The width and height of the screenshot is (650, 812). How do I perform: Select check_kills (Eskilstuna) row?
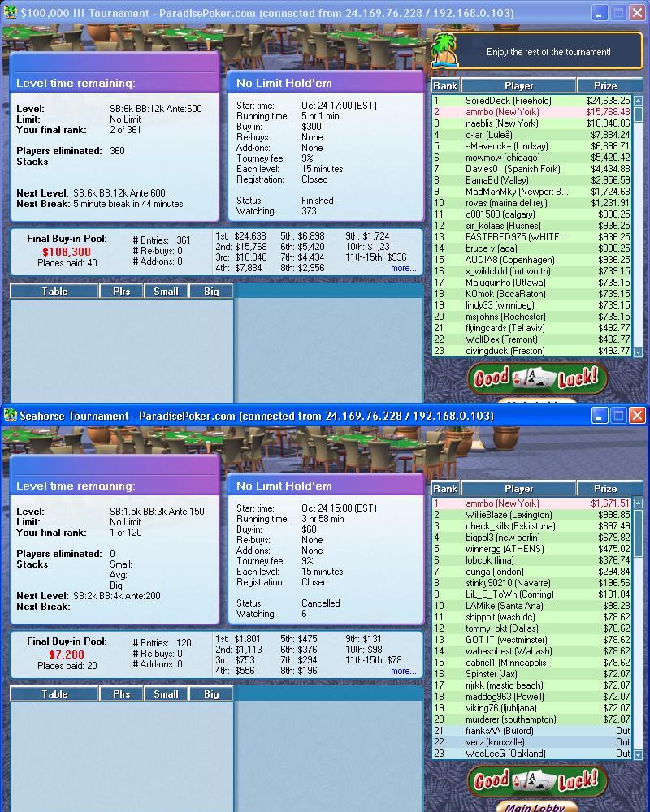click(x=532, y=526)
